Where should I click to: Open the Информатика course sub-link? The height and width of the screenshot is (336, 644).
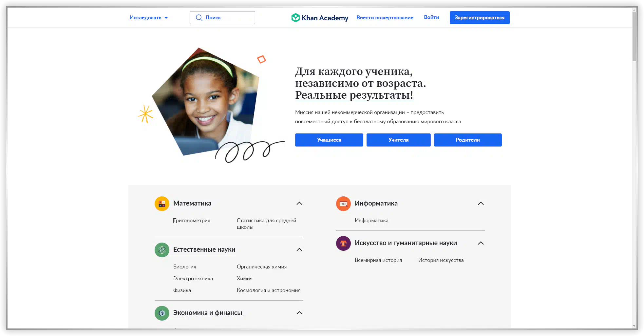pyautogui.click(x=371, y=221)
